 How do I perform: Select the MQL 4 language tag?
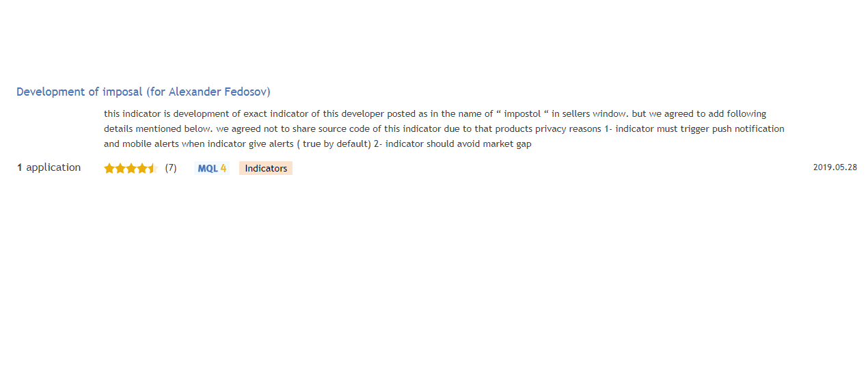point(211,168)
